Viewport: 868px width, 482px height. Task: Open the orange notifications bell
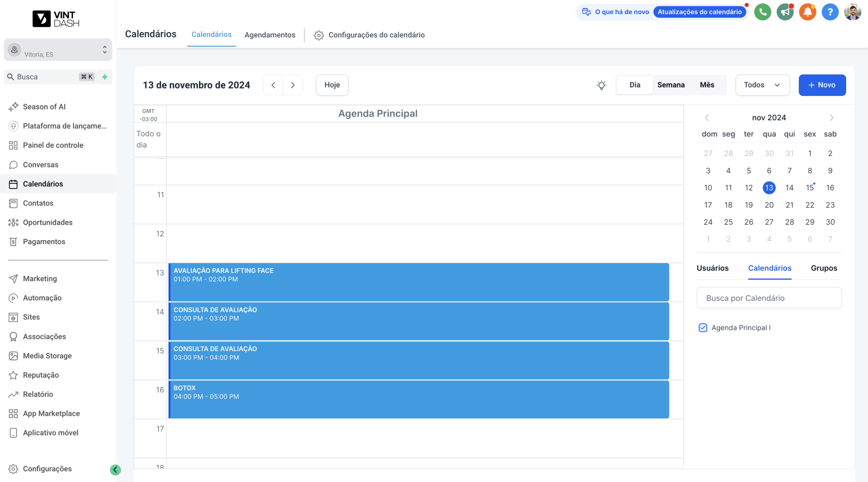[x=808, y=12]
